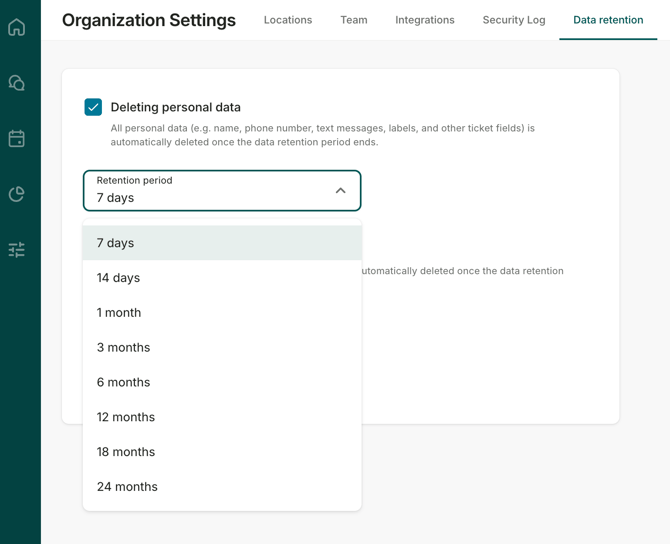The height and width of the screenshot is (544, 670).
Task: Open the Home icon in sidebar
Action: tap(17, 27)
